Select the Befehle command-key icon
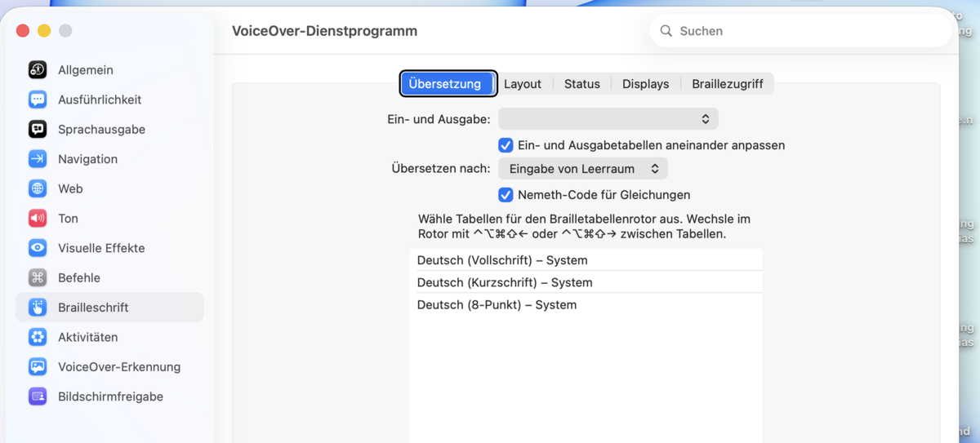Image resolution: width=980 pixels, height=443 pixels. (x=38, y=277)
